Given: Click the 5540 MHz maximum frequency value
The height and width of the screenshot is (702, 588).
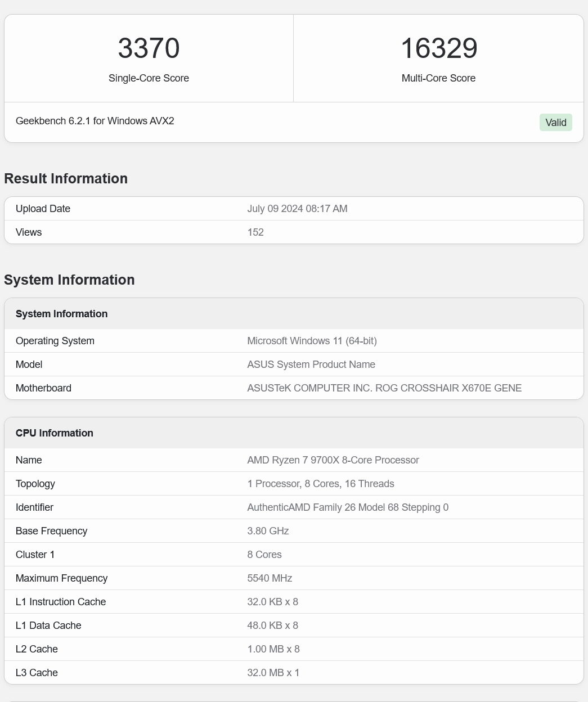Looking at the screenshot, I should (270, 578).
